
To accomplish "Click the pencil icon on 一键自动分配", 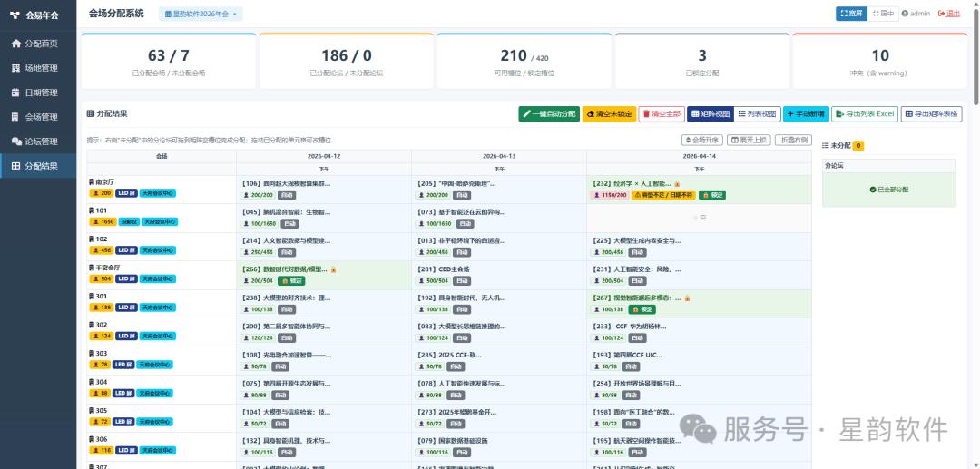I will (527, 114).
